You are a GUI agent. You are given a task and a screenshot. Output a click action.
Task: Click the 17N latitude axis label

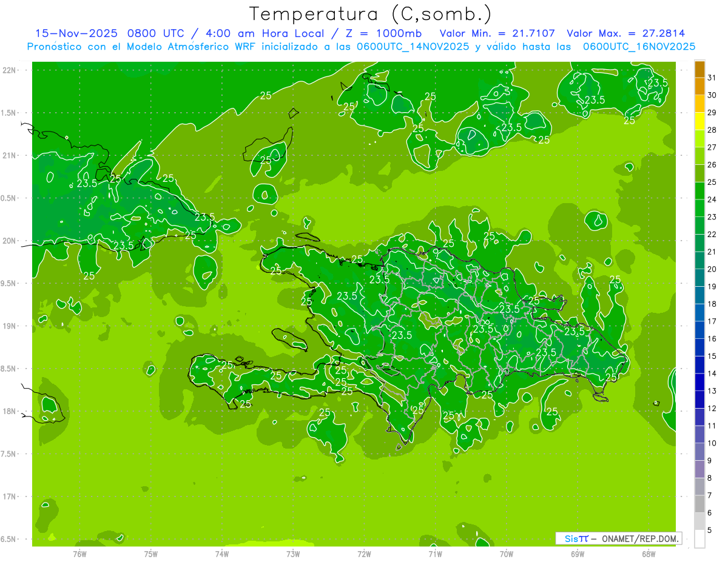[x=9, y=497]
